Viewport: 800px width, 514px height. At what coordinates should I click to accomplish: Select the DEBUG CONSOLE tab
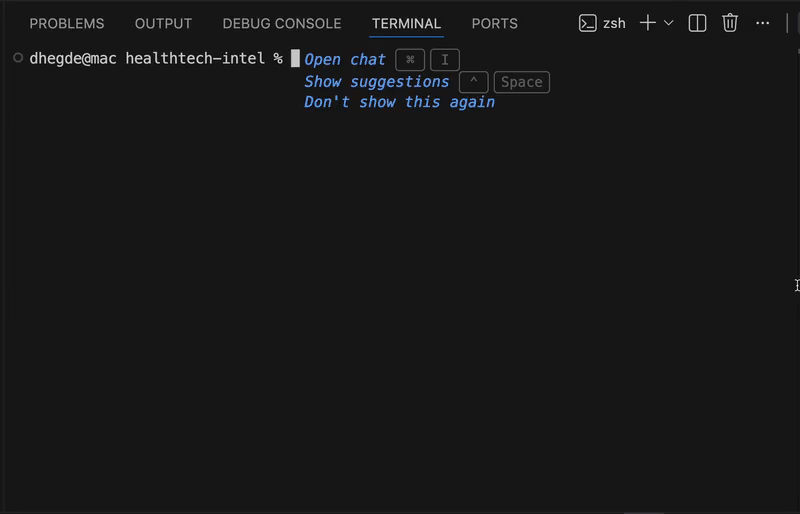pos(282,23)
